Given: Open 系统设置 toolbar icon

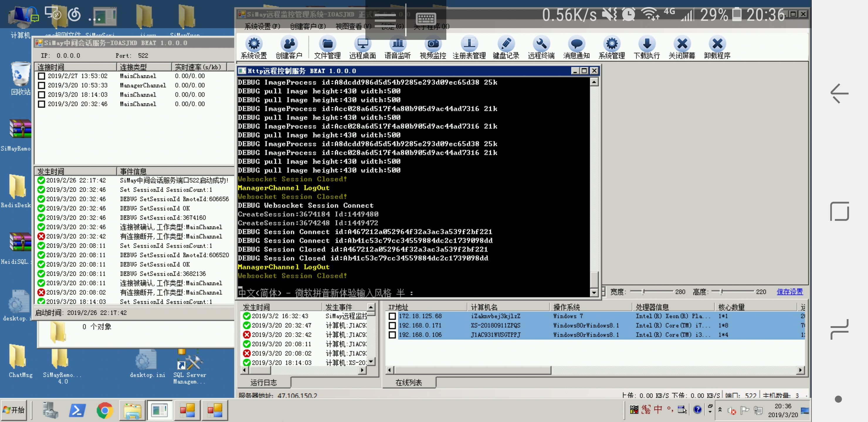Looking at the screenshot, I should tap(254, 48).
